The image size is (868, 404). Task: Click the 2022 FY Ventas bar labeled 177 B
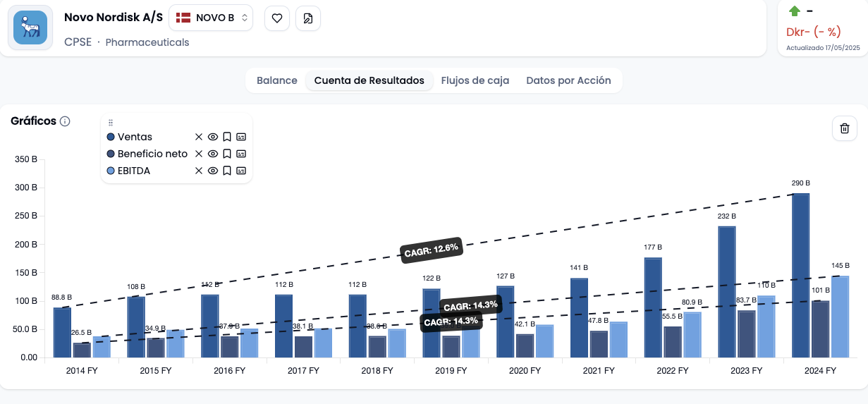pyautogui.click(x=653, y=307)
